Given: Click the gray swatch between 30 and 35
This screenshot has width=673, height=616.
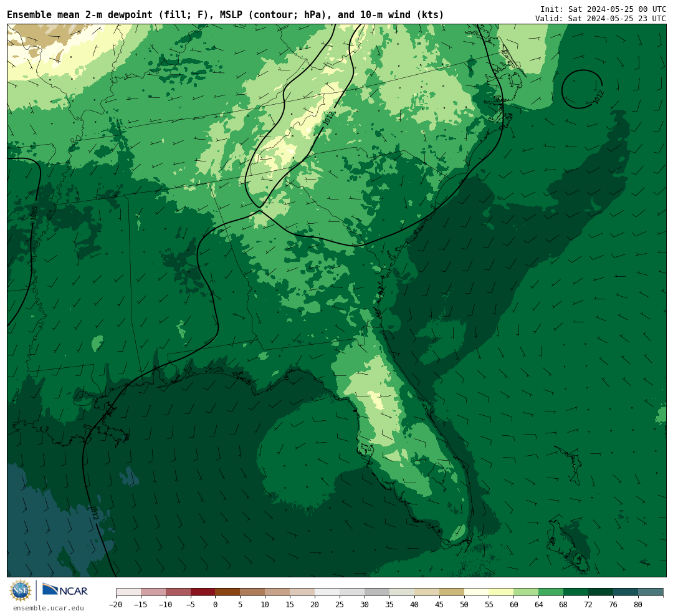Looking at the screenshot, I should coord(377,592).
